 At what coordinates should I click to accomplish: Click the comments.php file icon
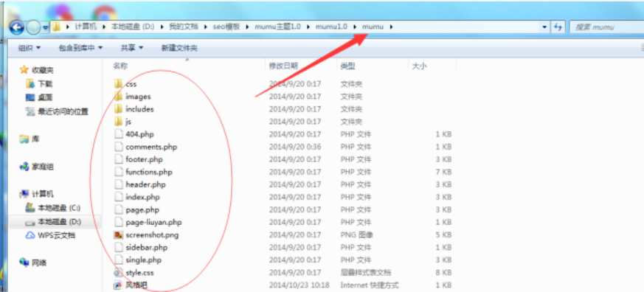click(118, 147)
